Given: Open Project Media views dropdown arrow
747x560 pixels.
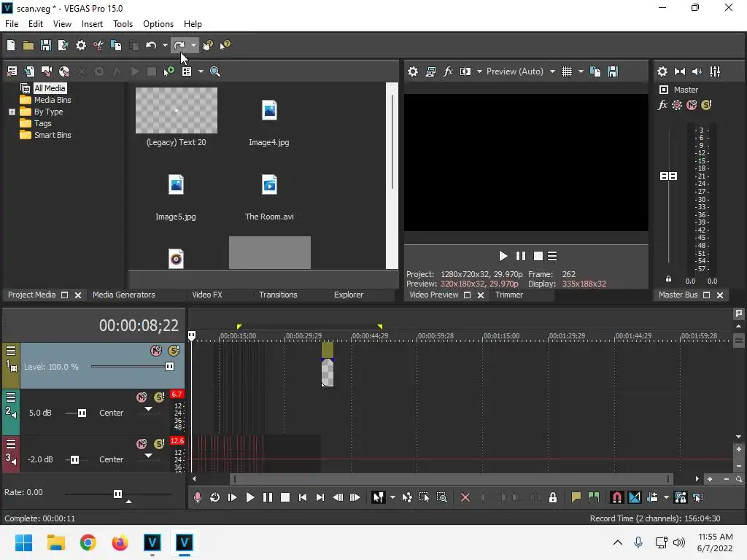Looking at the screenshot, I should [201, 71].
